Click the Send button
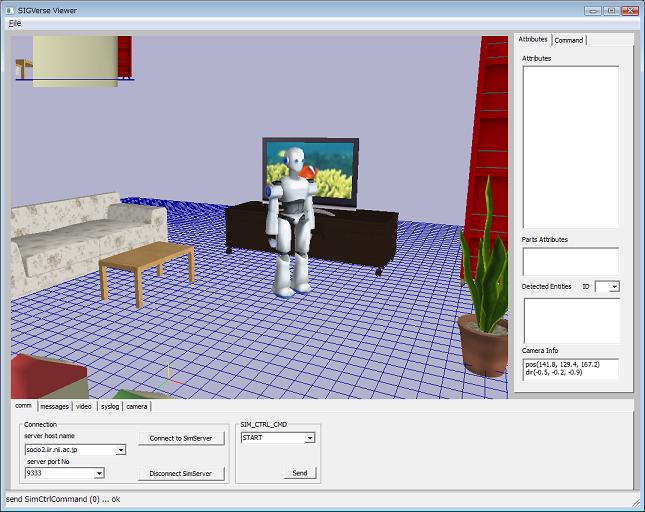 pyautogui.click(x=299, y=473)
